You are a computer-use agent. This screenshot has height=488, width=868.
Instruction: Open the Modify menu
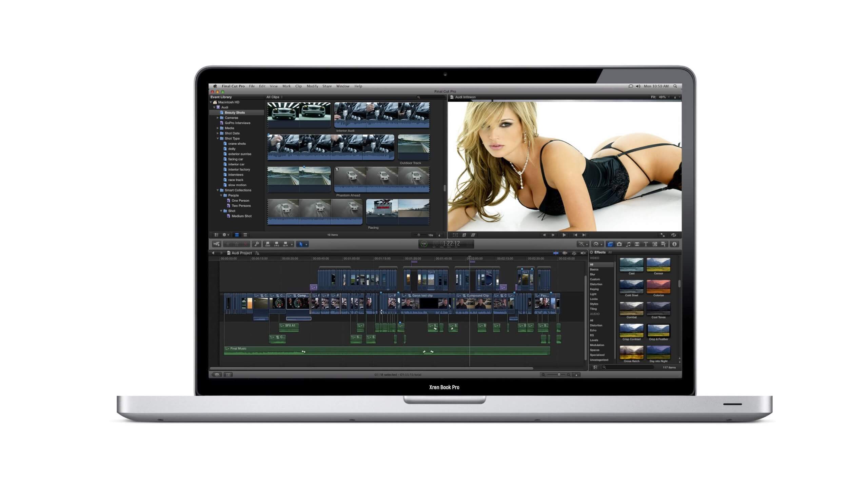[x=312, y=86]
